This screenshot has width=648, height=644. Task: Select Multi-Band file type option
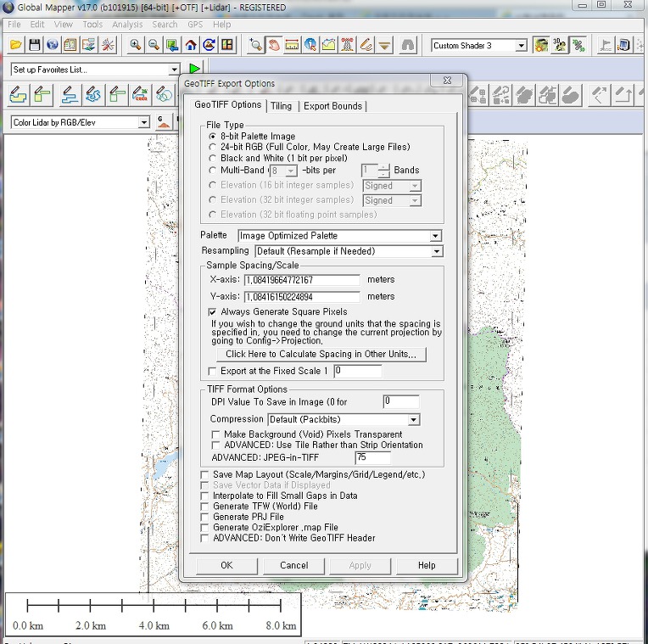[x=237, y=170]
